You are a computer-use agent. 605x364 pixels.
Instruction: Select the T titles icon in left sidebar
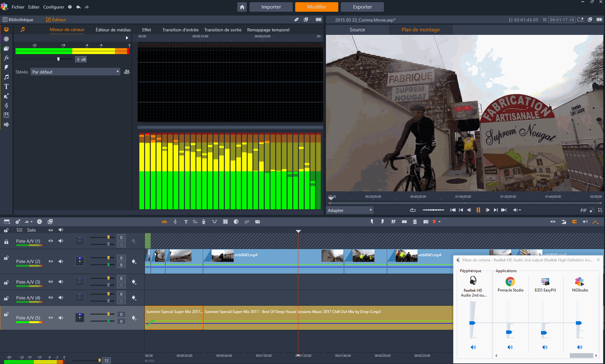coord(6,86)
